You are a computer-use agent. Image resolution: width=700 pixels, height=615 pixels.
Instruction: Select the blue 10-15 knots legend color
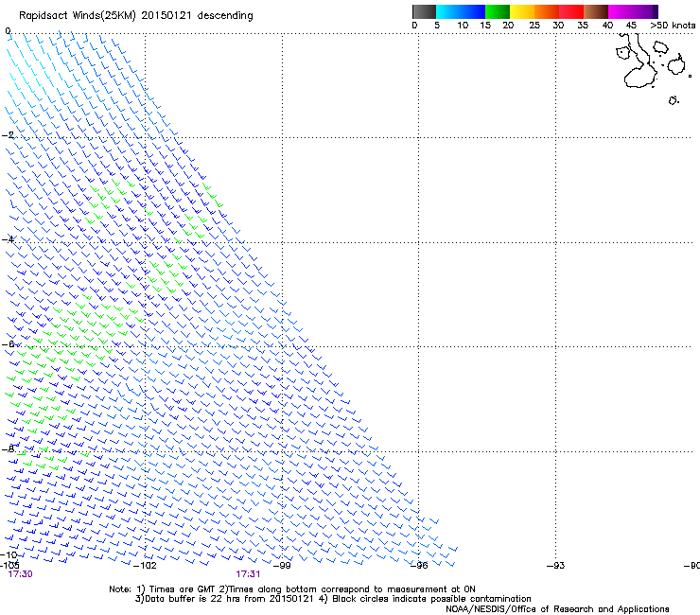[473, 11]
